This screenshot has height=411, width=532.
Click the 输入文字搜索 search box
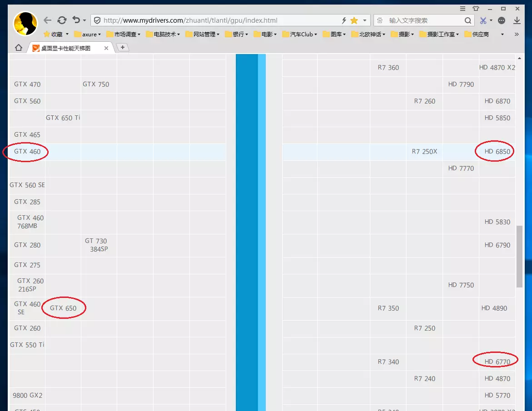click(424, 20)
